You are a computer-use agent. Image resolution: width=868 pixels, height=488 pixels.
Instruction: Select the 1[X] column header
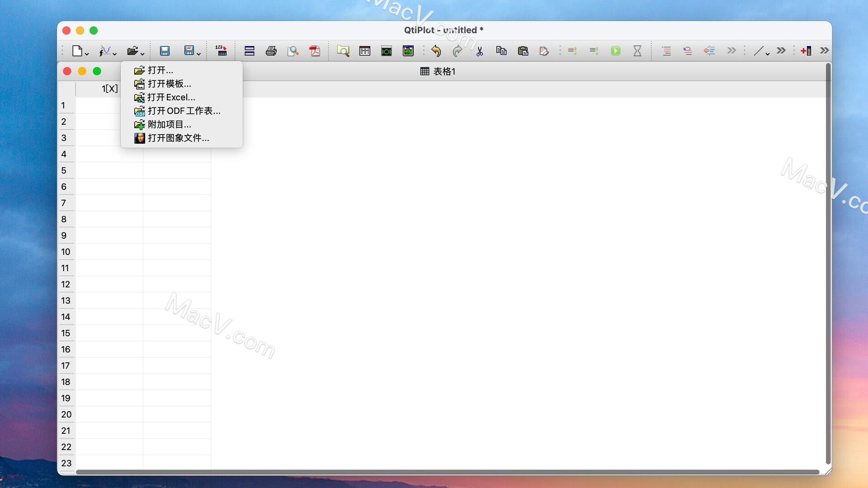(109, 89)
